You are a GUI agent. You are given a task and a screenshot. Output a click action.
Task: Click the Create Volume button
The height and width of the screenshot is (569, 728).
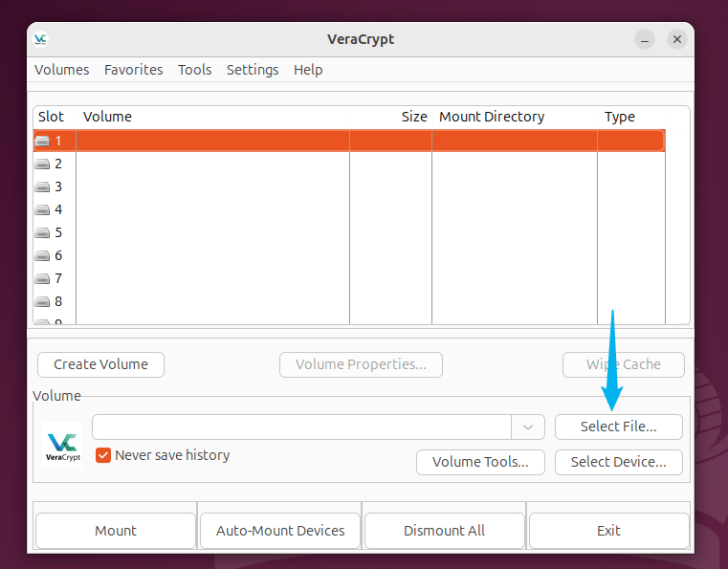coord(100,364)
